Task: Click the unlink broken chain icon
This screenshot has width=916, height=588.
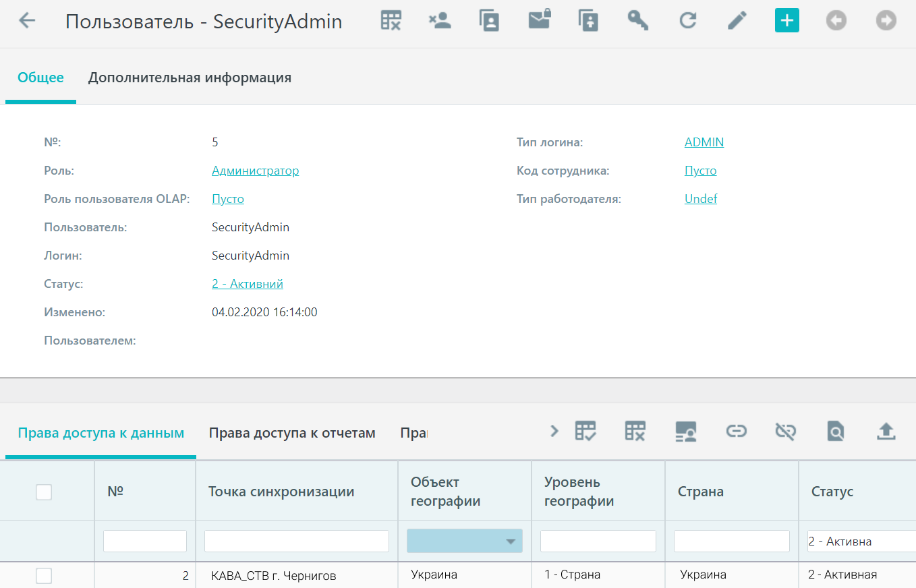Action: click(786, 431)
